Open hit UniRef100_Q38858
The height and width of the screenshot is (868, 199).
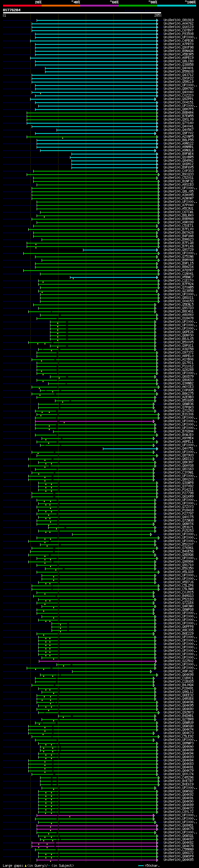178,65
